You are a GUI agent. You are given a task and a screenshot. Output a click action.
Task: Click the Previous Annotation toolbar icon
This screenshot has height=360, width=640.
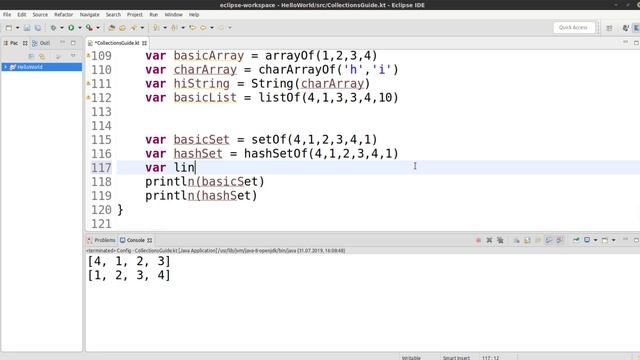174,28
